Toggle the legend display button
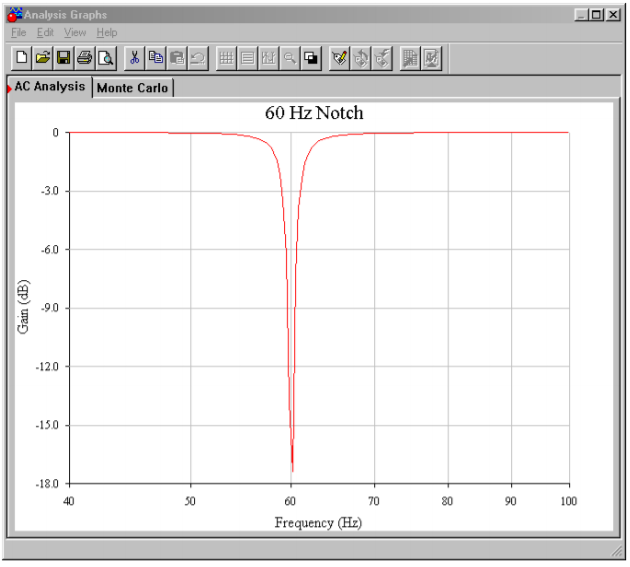Screen dimensions: 630x567 (247, 58)
